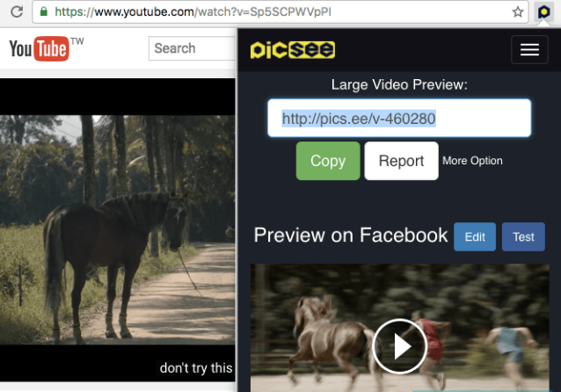Edit the Facebook preview
Screen dimensions: 561x392
point(475,237)
